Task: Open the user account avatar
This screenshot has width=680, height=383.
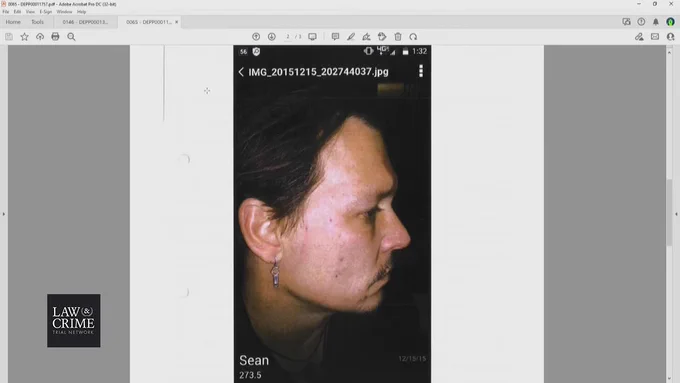Action: [670, 22]
